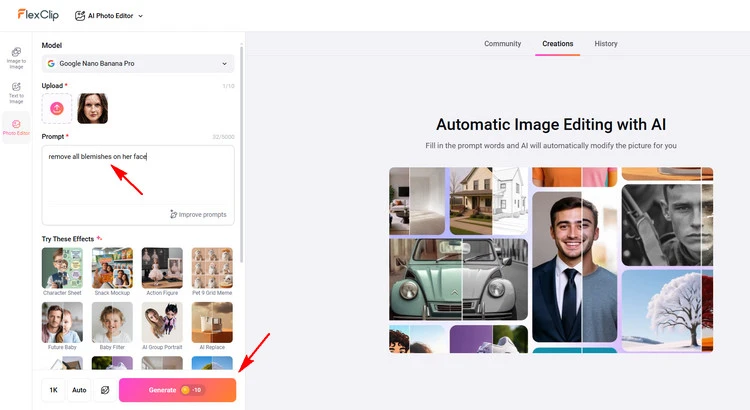Click the FlexClip logo
Viewport: 750px width, 410px height.
coord(36,15)
